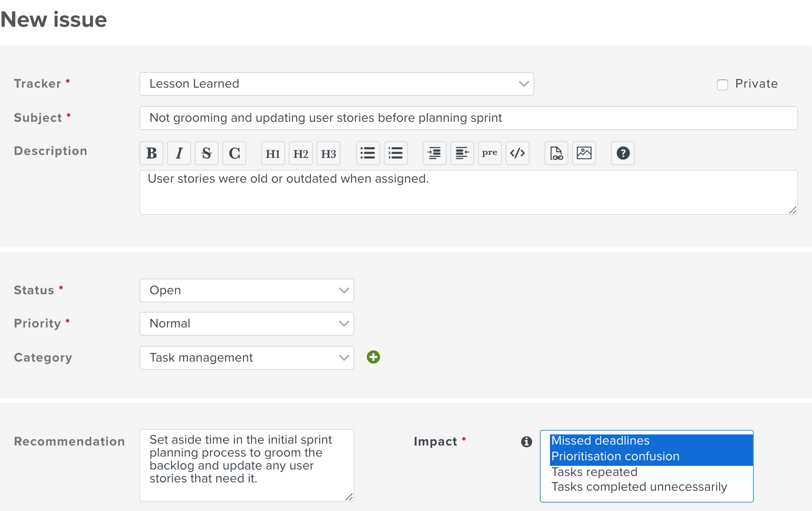
Task: Click the Status field label
Action: (34, 290)
